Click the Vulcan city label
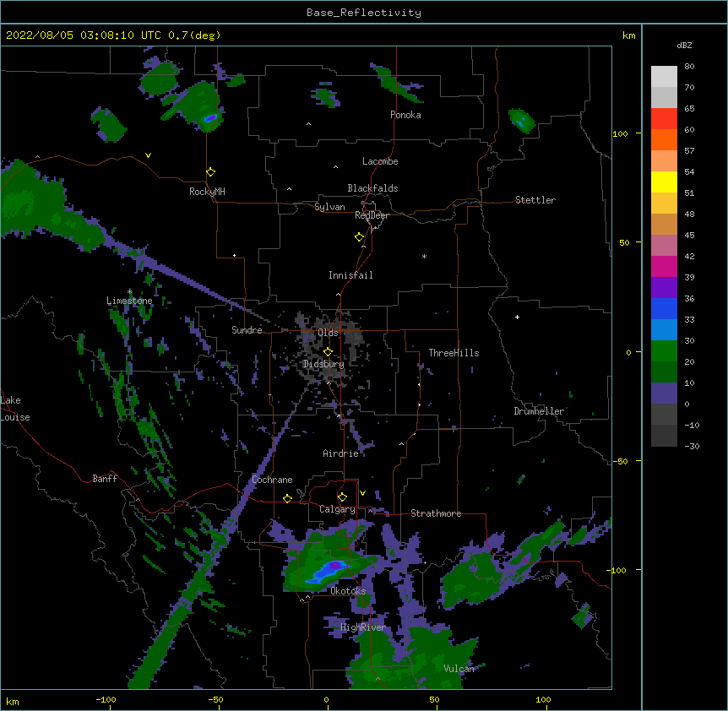The height and width of the screenshot is (711, 728). 459,669
